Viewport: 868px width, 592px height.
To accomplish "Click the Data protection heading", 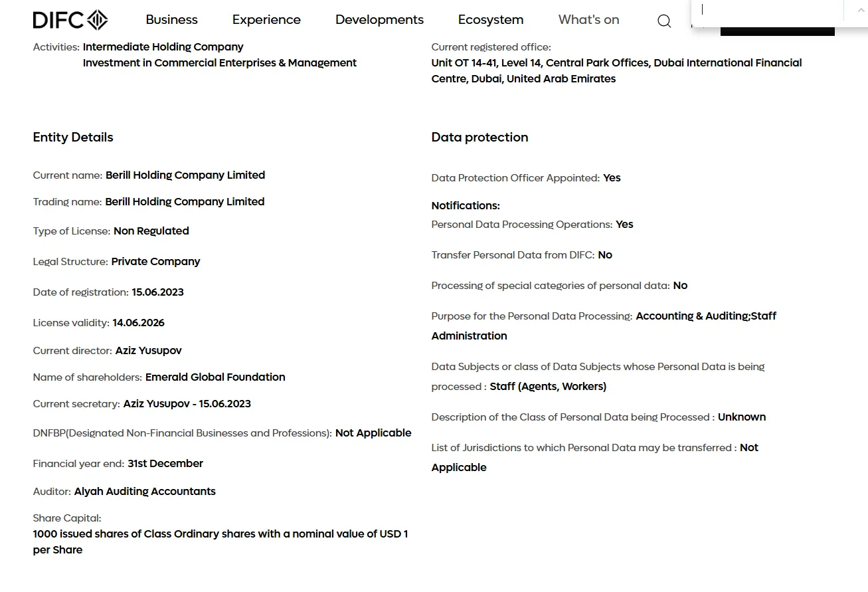I will pos(479,138).
